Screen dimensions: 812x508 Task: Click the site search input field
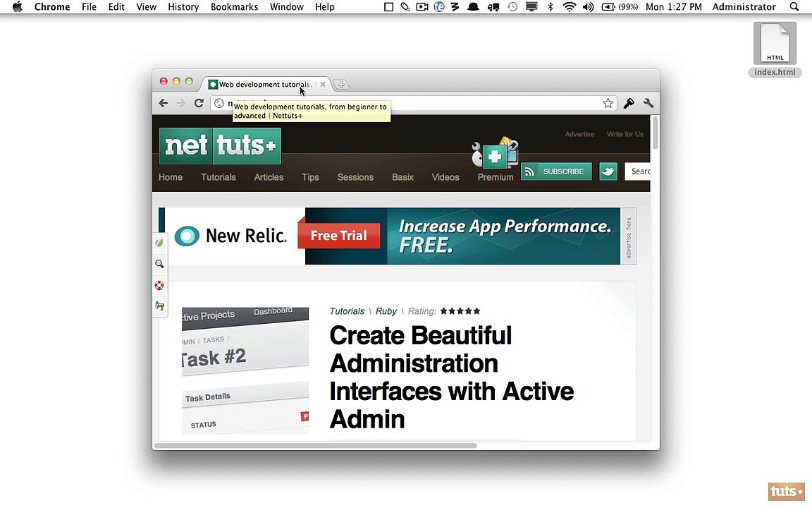click(637, 171)
